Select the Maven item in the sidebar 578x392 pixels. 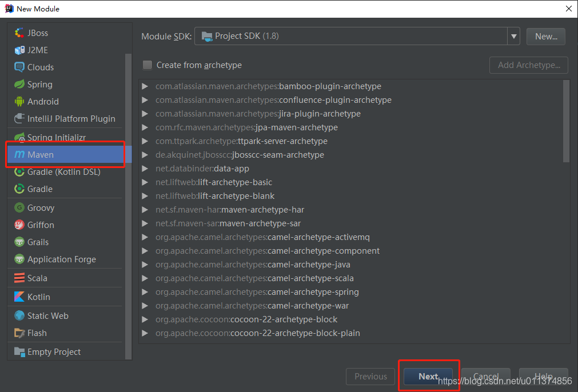tap(40, 154)
